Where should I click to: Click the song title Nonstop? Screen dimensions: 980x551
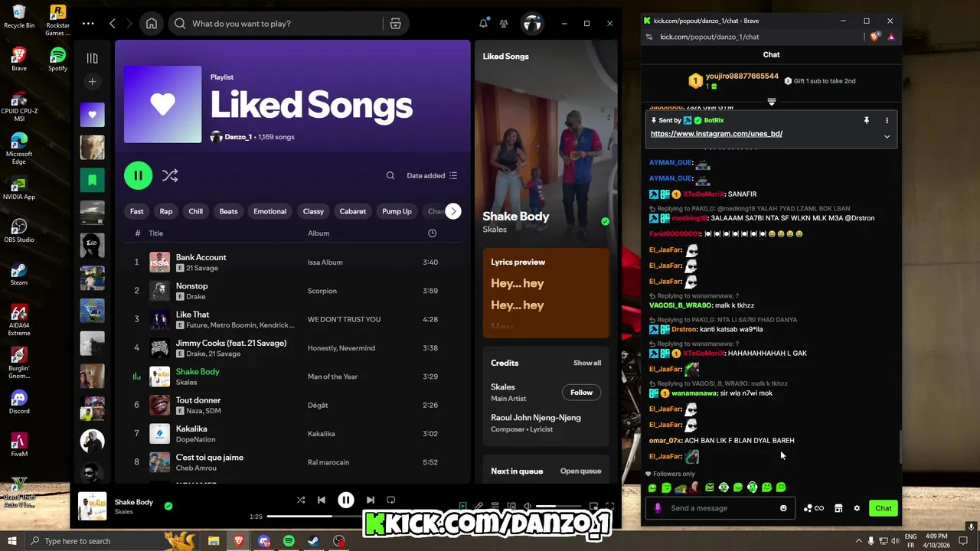pyautogui.click(x=191, y=286)
